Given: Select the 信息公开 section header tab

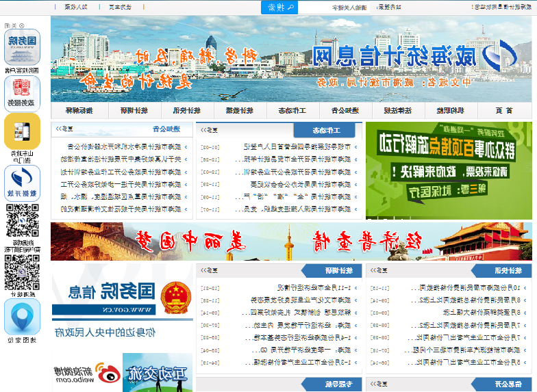Looking at the screenshot, I should point(503,384).
